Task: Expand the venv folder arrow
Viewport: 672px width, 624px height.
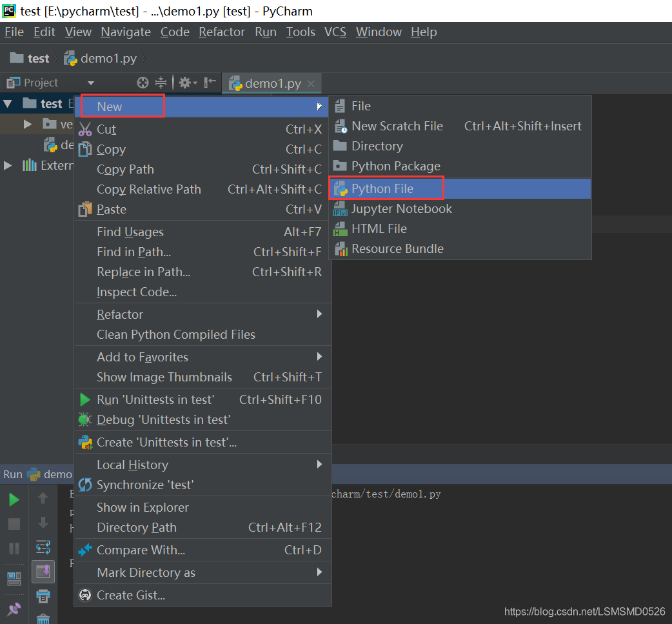Action: pyautogui.click(x=28, y=125)
